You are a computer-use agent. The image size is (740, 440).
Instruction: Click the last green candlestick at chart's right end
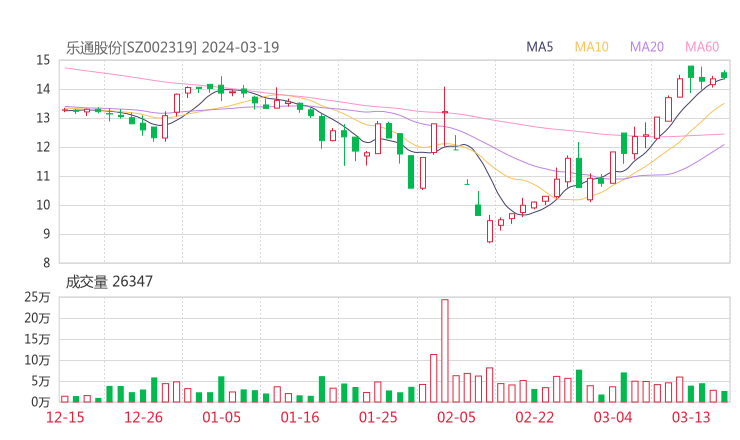click(724, 75)
